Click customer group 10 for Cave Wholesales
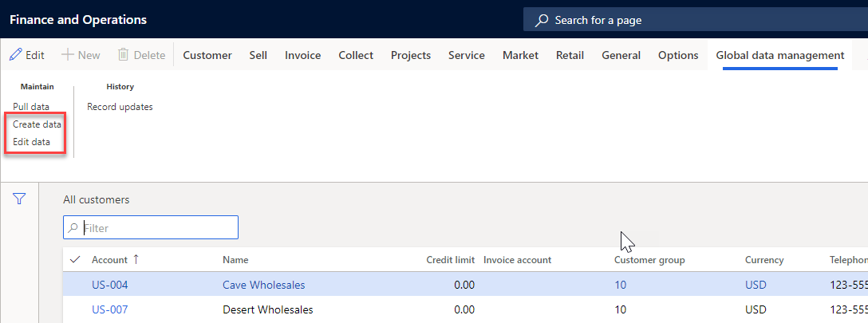This screenshot has height=323, width=868. 621,285
